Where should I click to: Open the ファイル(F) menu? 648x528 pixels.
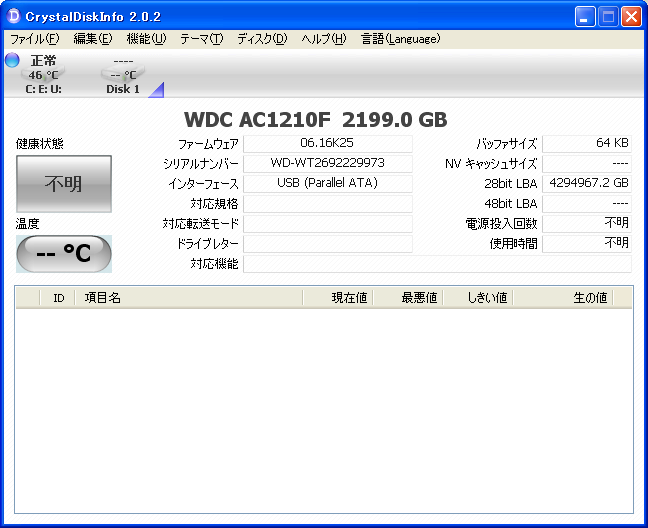(35, 39)
